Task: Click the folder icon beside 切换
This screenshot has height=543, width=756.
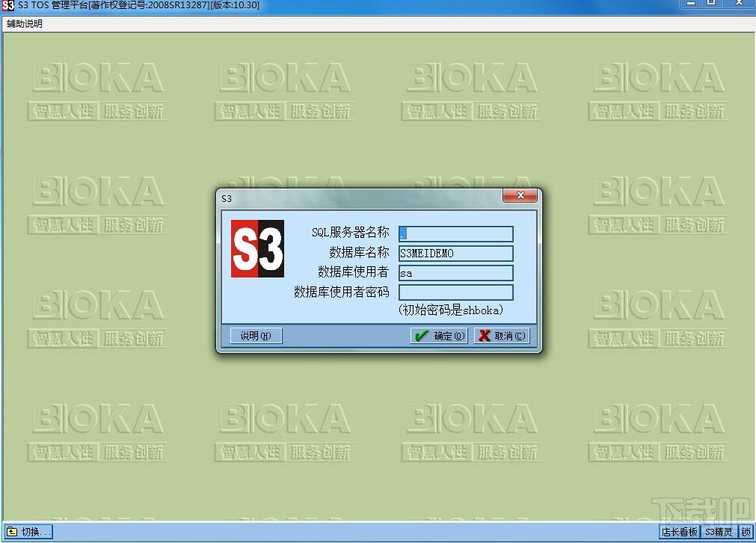Action: (x=12, y=532)
